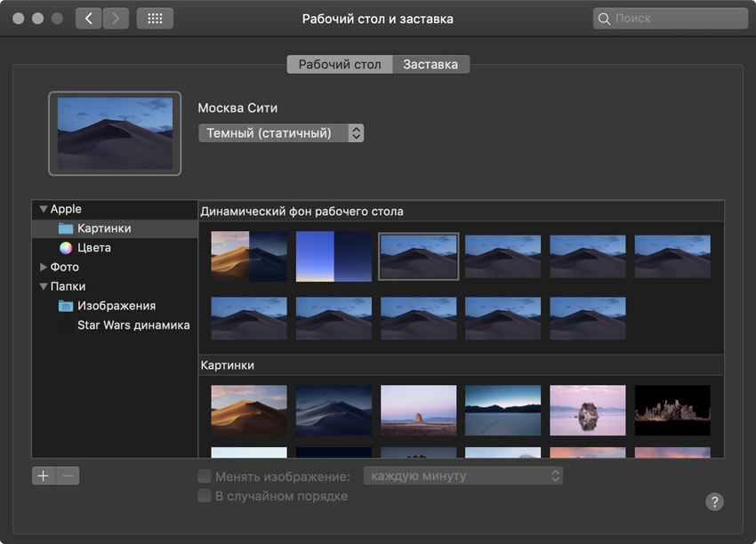Switch to the Рабочий стол tab
The width and height of the screenshot is (756, 544).
pyautogui.click(x=340, y=64)
